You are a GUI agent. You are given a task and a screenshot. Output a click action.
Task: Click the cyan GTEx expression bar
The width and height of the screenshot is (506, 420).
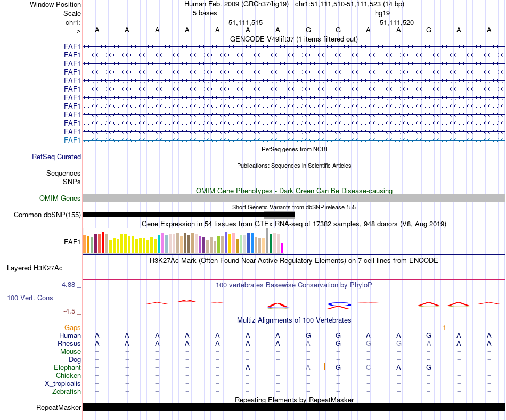click(159, 244)
